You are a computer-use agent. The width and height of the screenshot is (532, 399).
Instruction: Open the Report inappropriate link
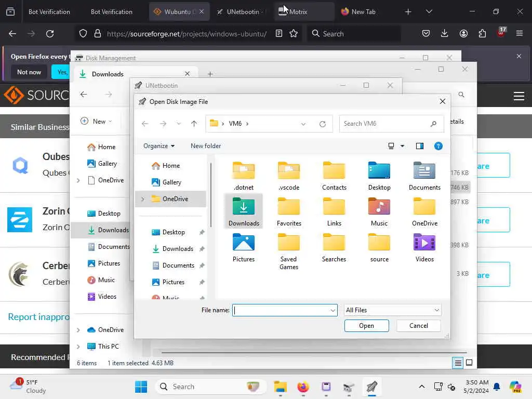38,317
